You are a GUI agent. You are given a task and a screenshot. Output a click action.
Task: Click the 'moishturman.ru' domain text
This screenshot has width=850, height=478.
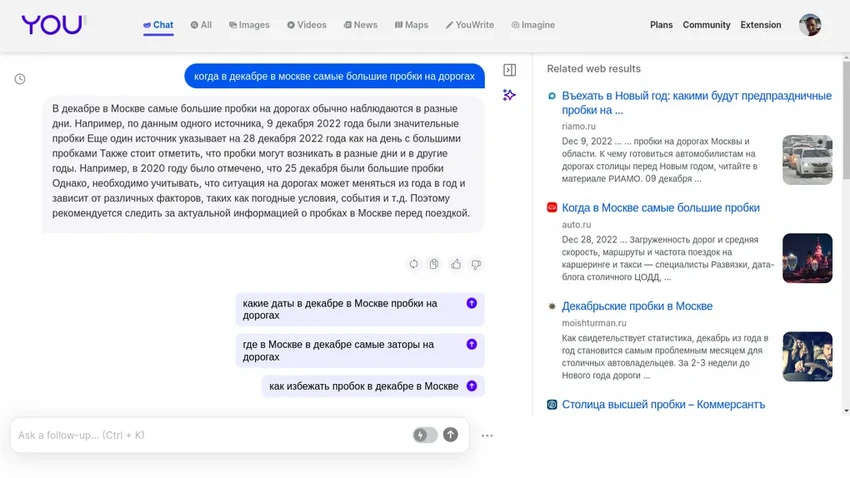point(594,323)
